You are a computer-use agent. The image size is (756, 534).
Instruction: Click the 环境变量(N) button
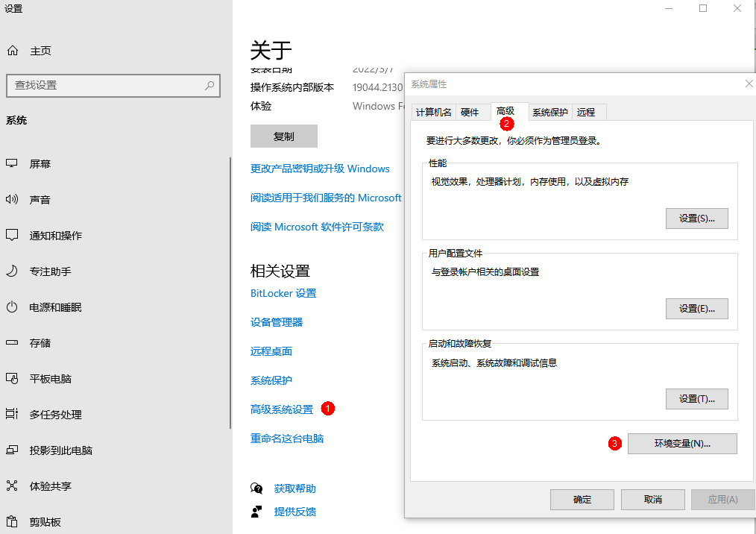pyautogui.click(x=681, y=443)
